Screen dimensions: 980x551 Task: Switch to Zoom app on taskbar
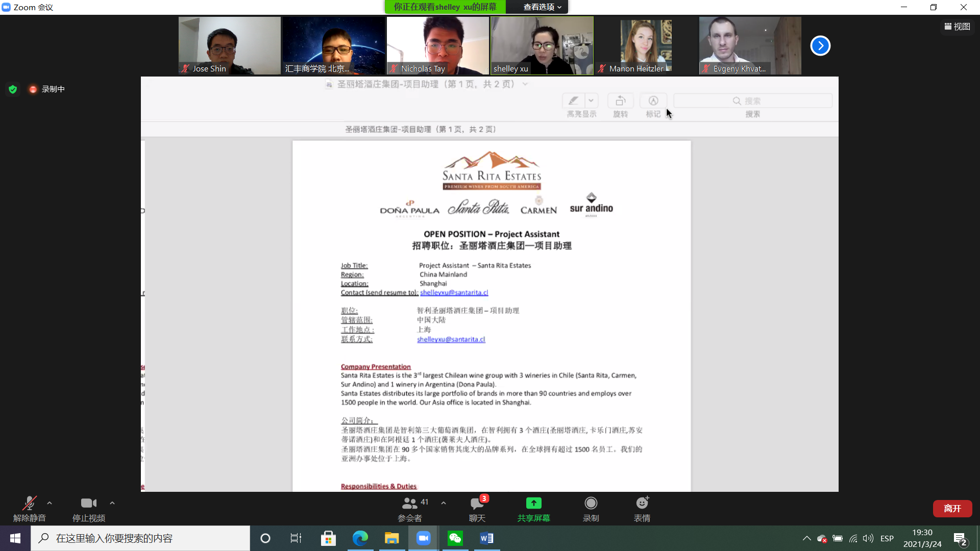tap(423, 538)
